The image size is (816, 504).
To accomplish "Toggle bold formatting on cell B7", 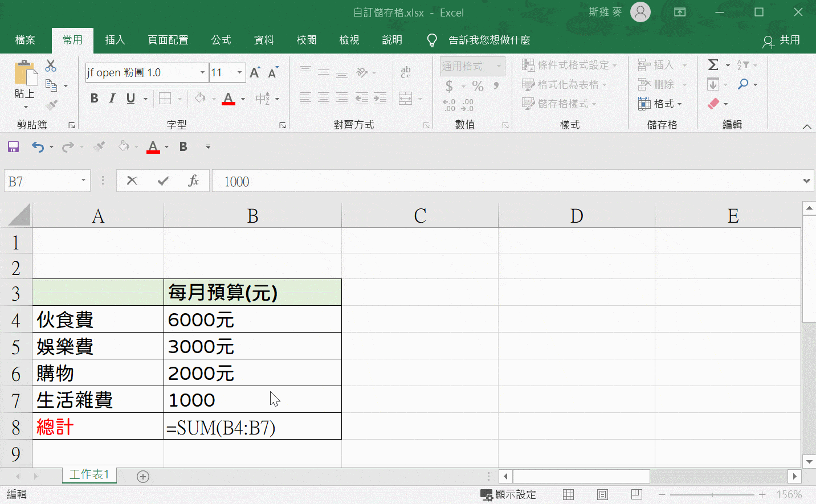I will pos(93,98).
